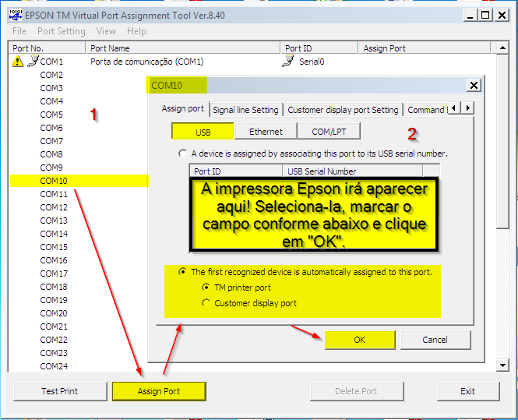
Task: Select the highlighted COM10 row
Action: [79, 181]
